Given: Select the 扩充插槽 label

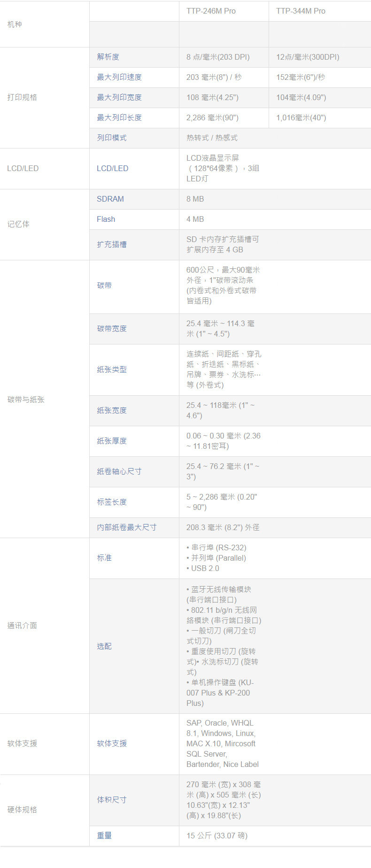Looking at the screenshot, I should [x=112, y=244].
